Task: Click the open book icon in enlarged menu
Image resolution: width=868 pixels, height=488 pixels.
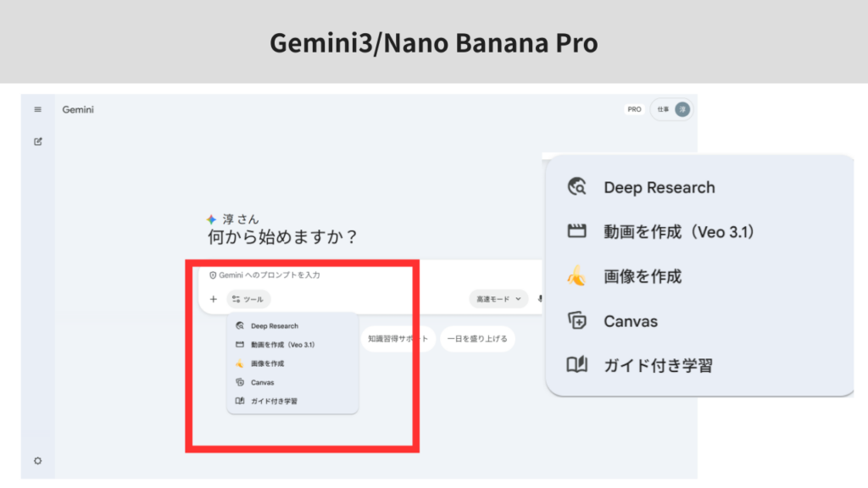Action: pos(576,365)
